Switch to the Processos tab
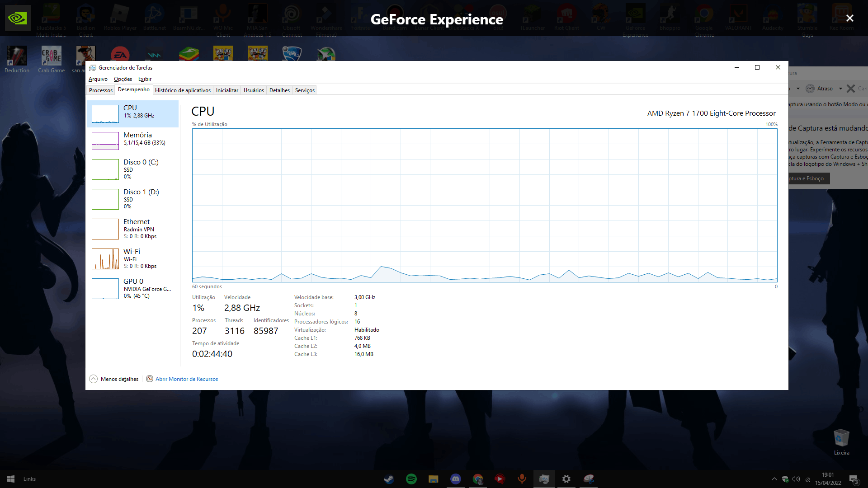This screenshot has height=488, width=868. pos(100,90)
